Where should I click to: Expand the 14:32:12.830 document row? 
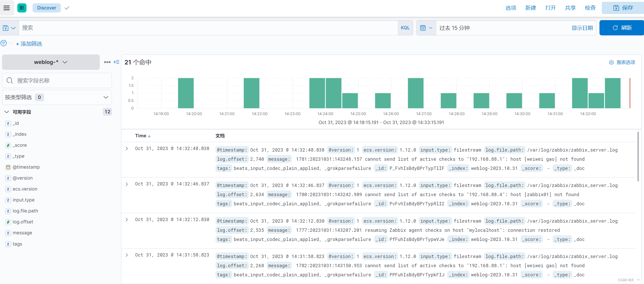(127, 220)
